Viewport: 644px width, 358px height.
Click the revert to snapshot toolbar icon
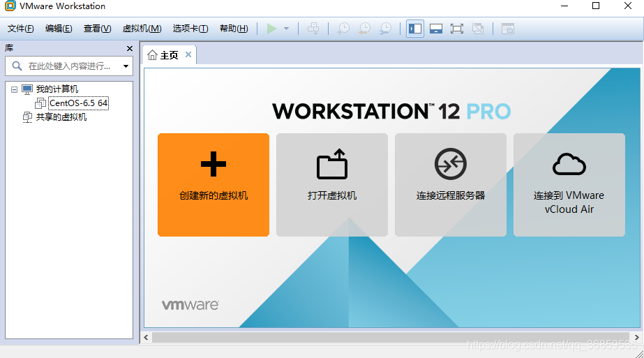[364, 29]
